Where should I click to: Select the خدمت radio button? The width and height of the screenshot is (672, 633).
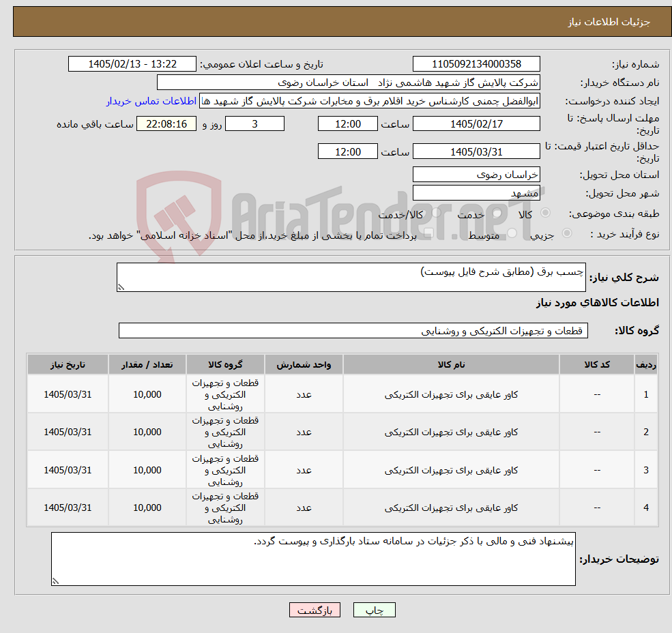497,213
